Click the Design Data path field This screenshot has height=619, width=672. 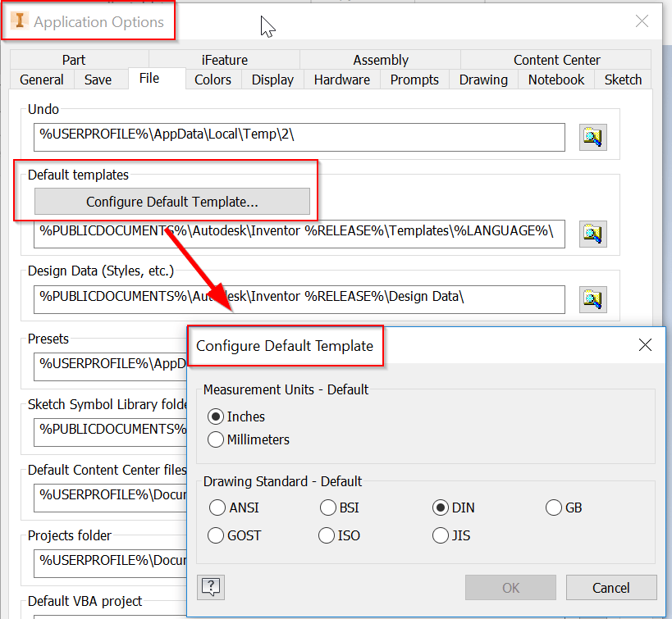[x=299, y=299]
